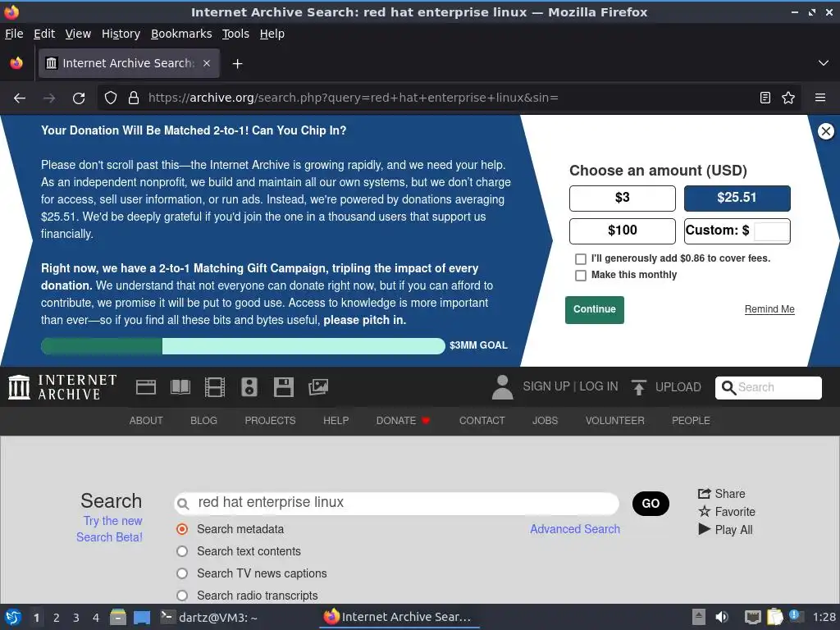
Task: Click the VOLUNTEER nav link
Action: [614, 421]
